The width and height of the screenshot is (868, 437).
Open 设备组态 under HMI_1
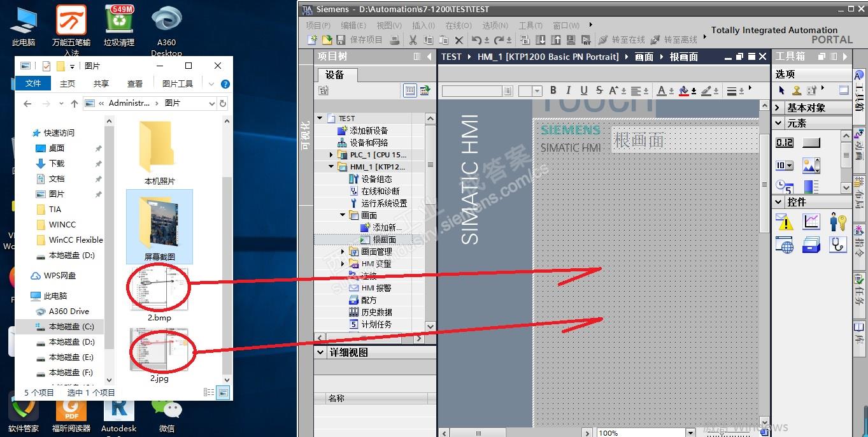[x=376, y=179]
